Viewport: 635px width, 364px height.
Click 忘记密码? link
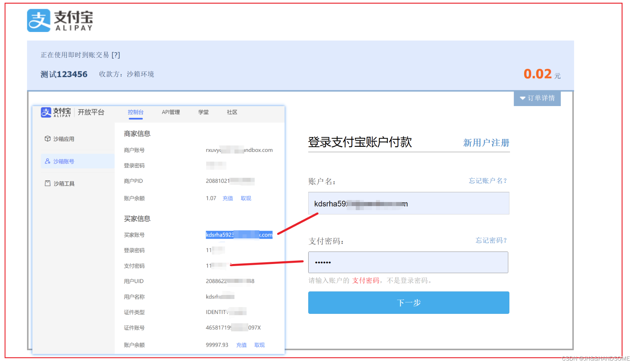click(x=491, y=240)
